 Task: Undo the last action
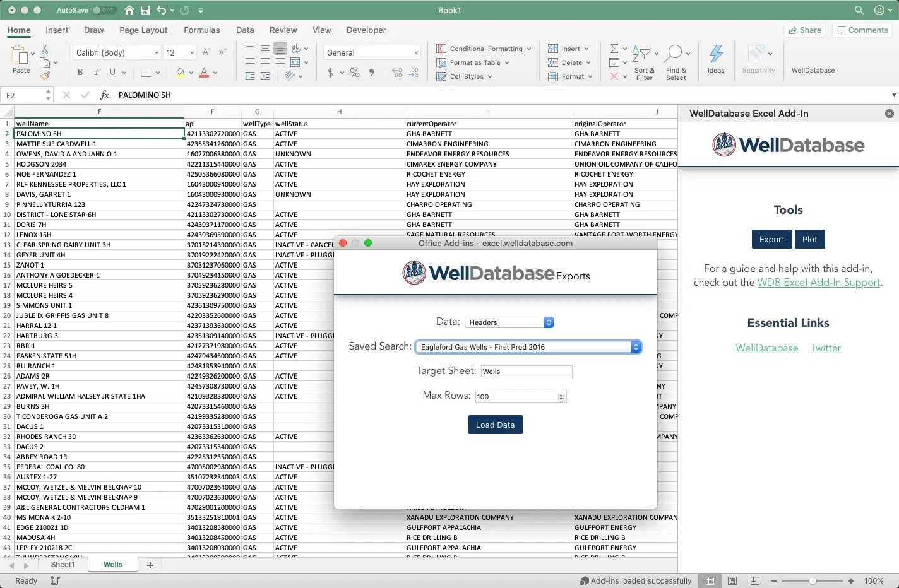tap(162, 10)
